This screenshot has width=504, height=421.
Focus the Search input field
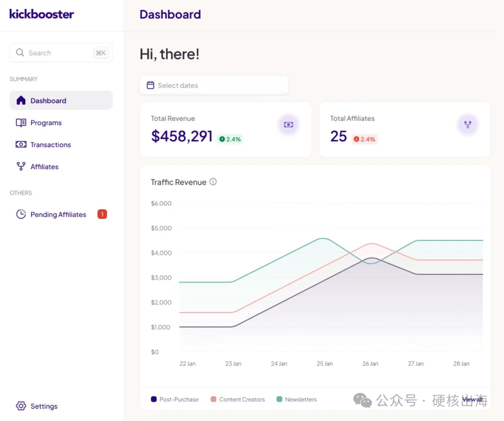click(61, 53)
